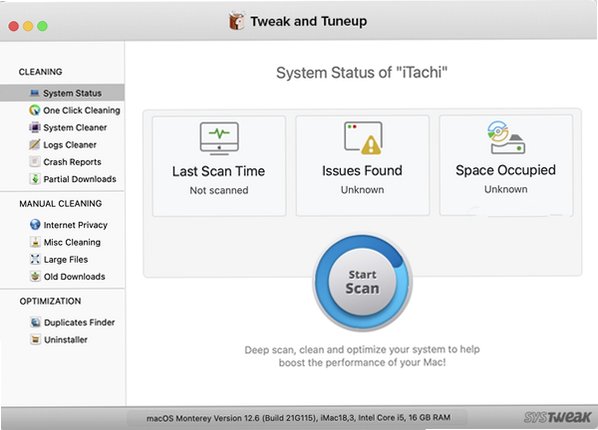Go to Logs Cleaner
This screenshot has height=430, width=598.
[x=62, y=145]
